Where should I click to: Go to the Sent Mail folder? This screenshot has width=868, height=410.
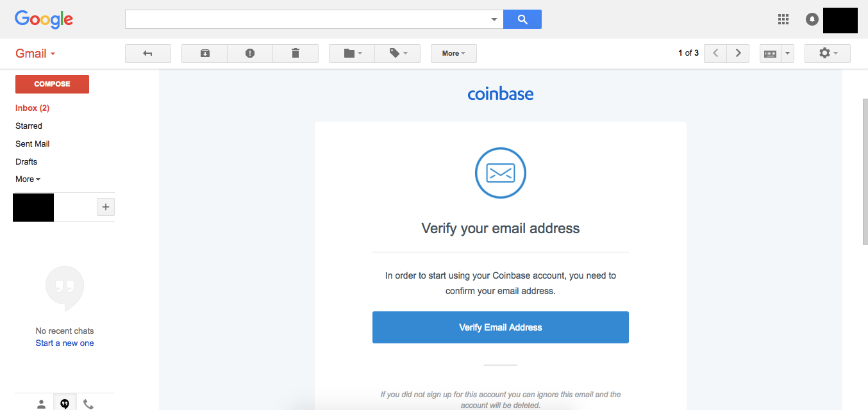click(x=33, y=144)
